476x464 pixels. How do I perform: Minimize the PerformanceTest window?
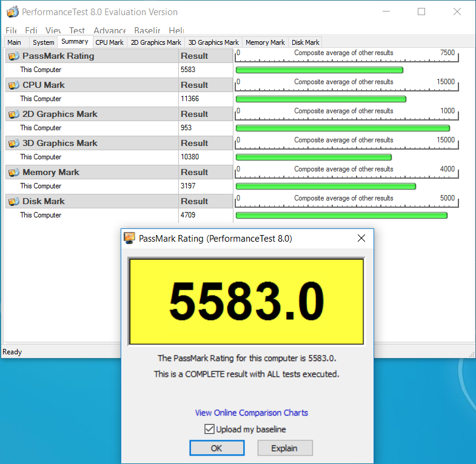tap(386, 12)
